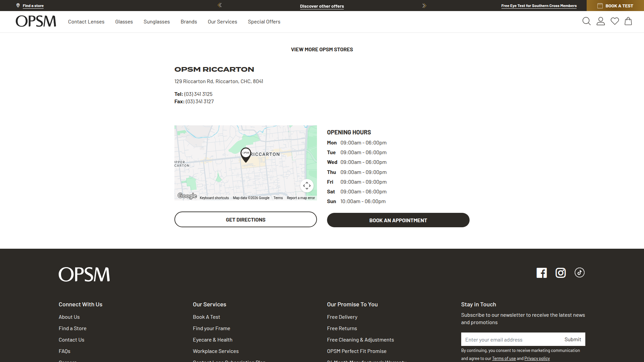Open Book A Test footer link

click(206, 317)
